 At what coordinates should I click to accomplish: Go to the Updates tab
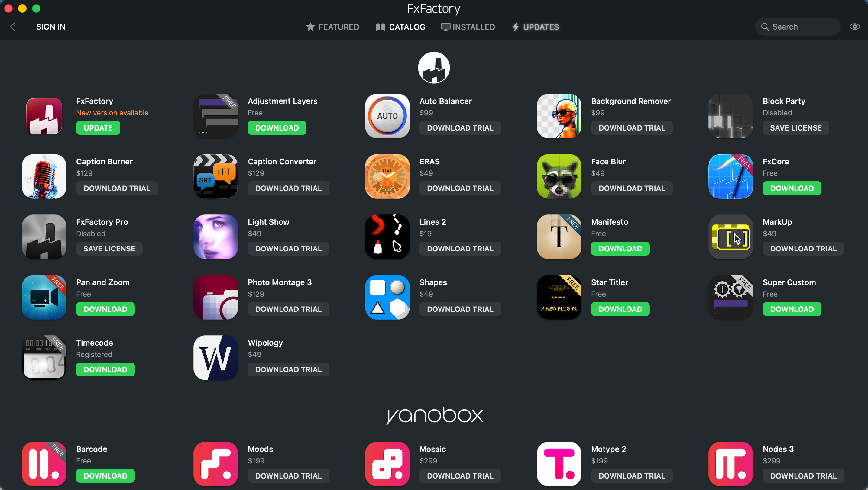click(x=536, y=27)
